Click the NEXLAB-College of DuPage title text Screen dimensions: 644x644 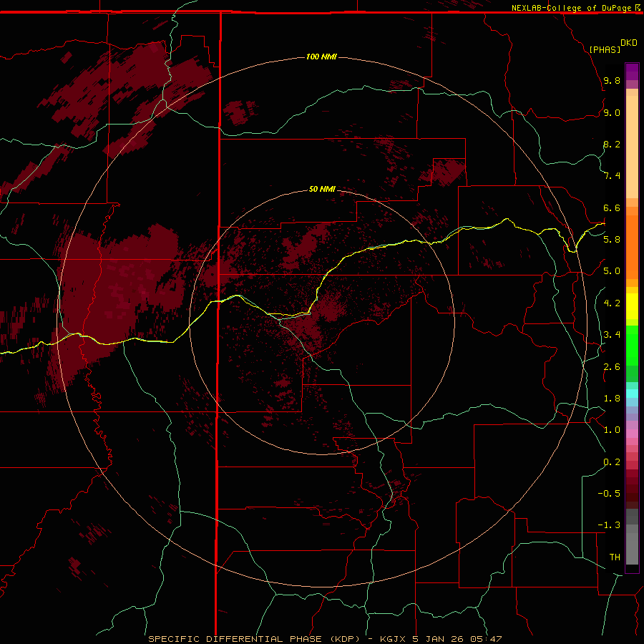click(x=572, y=8)
